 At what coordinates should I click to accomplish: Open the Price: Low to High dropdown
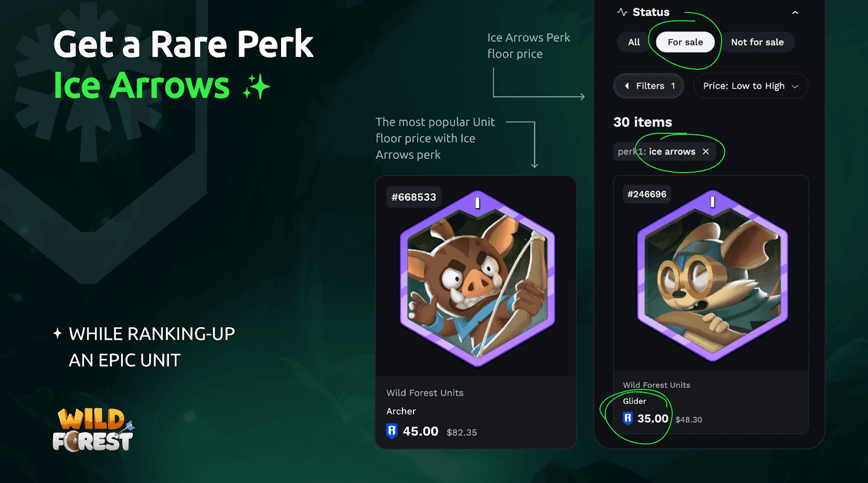(x=751, y=86)
